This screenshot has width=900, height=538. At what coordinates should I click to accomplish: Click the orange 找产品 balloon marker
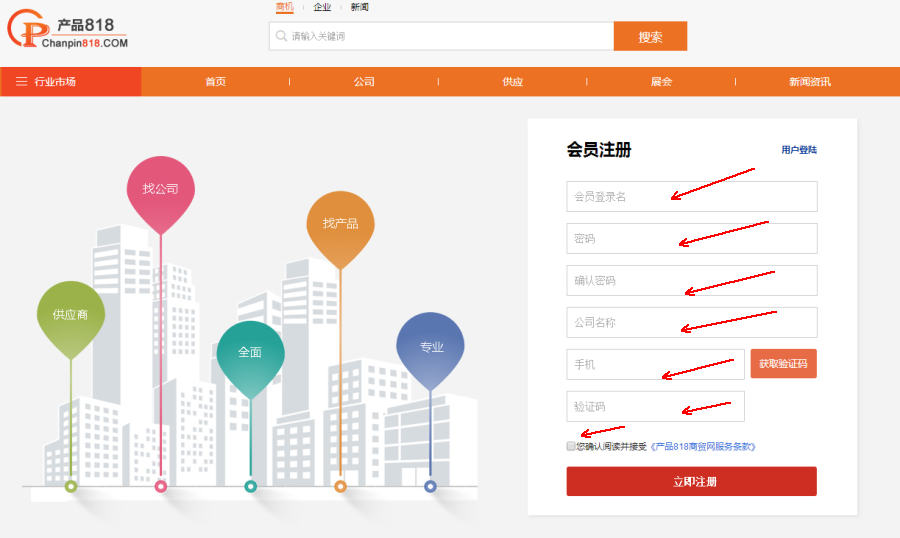[x=340, y=223]
